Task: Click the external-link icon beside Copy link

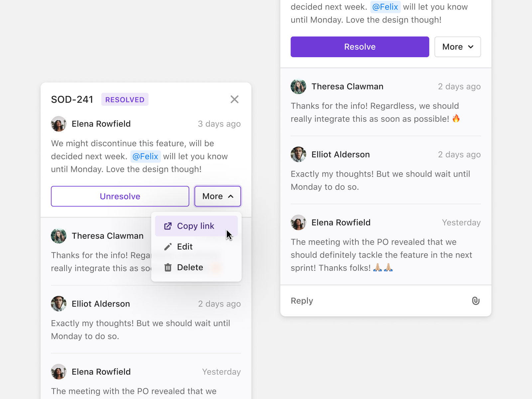Action: click(x=168, y=226)
